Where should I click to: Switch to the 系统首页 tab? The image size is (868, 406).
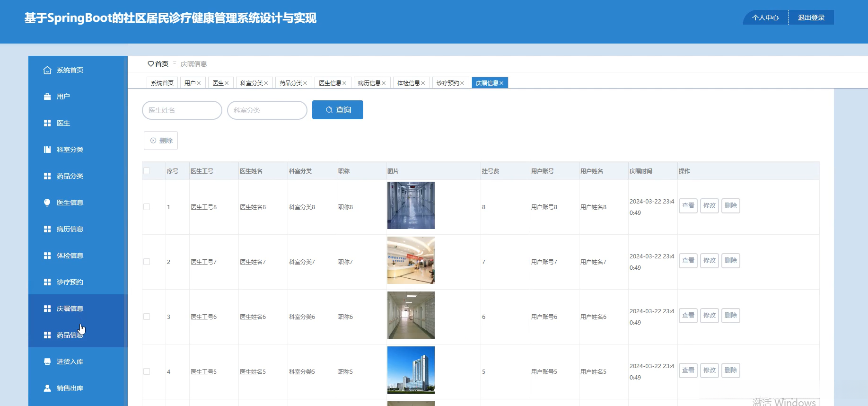click(162, 83)
